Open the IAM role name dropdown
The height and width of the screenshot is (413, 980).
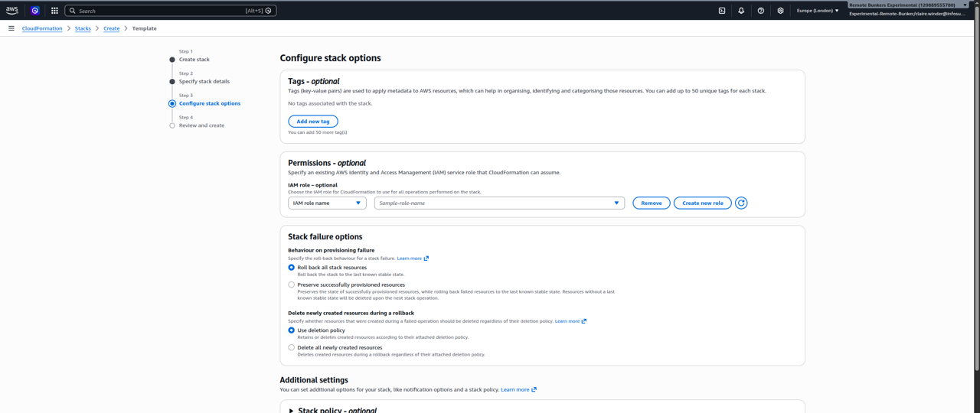(327, 203)
